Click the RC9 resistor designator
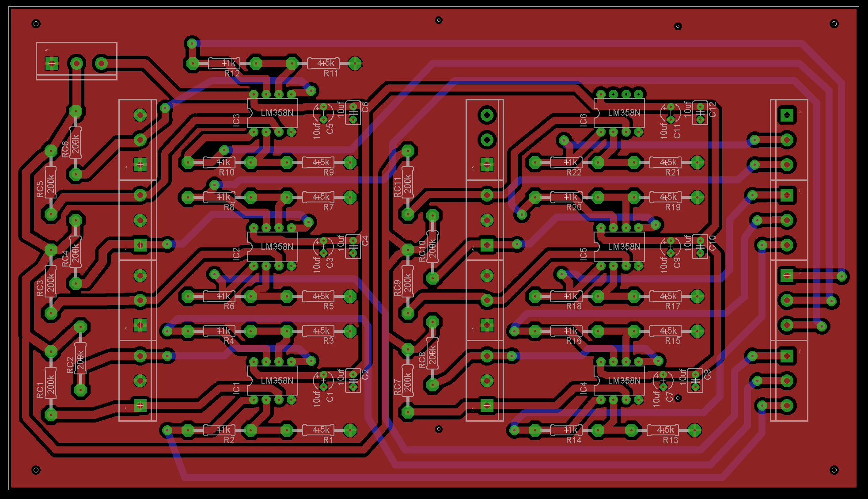The height and width of the screenshot is (499, 868). coord(398,288)
